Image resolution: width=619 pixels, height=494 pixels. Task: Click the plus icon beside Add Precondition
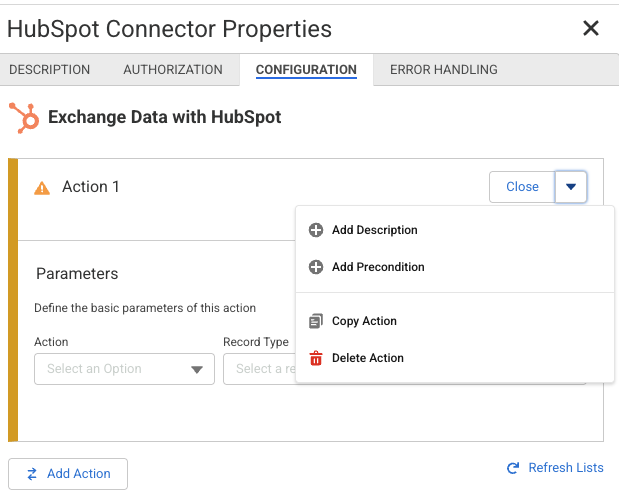click(316, 267)
